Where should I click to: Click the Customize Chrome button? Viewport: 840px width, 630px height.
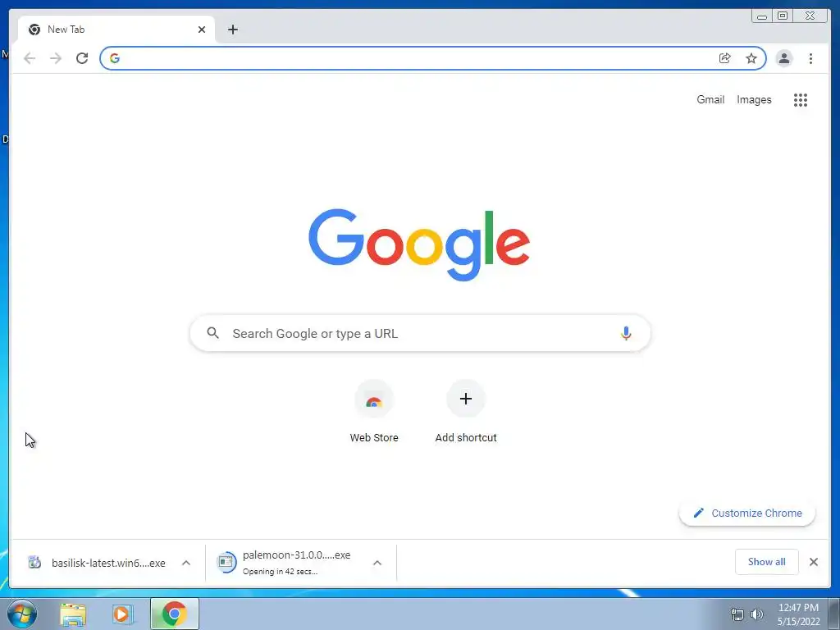coord(747,513)
